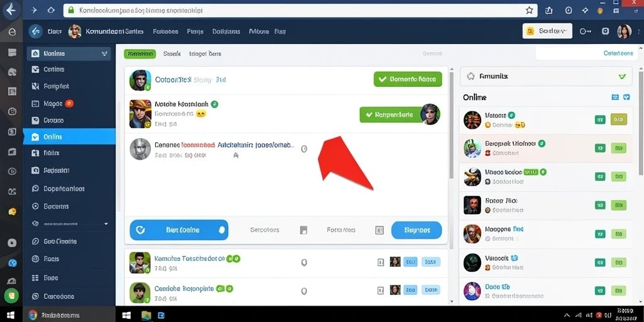
Task: Open the File Explorer folder icon in the taskbar
Action: pos(146,315)
